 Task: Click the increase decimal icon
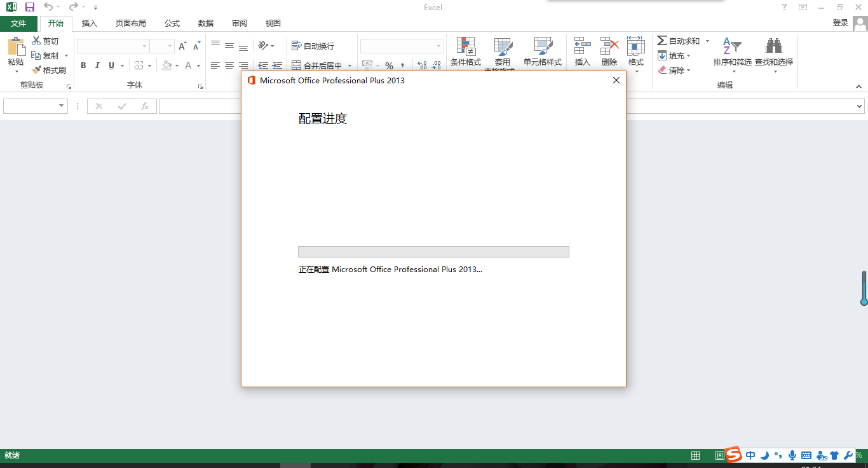point(422,65)
